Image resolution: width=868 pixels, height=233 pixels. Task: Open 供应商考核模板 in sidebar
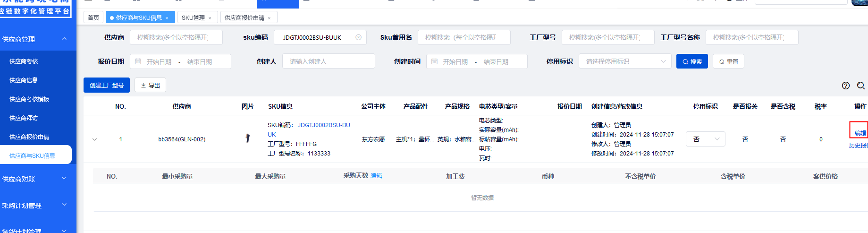click(x=29, y=99)
